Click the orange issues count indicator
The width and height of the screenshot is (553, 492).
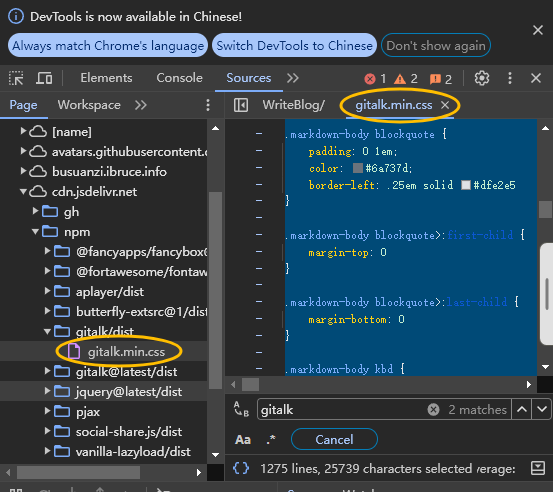[441, 79]
